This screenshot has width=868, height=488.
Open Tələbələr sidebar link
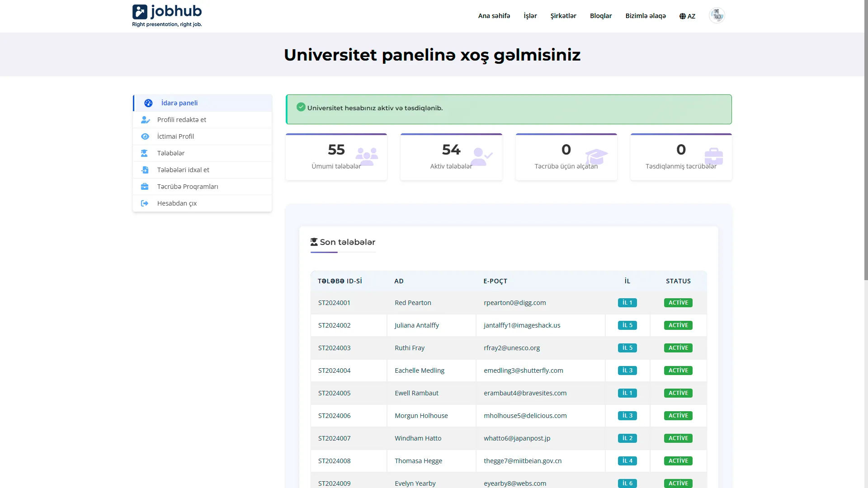tap(203, 153)
